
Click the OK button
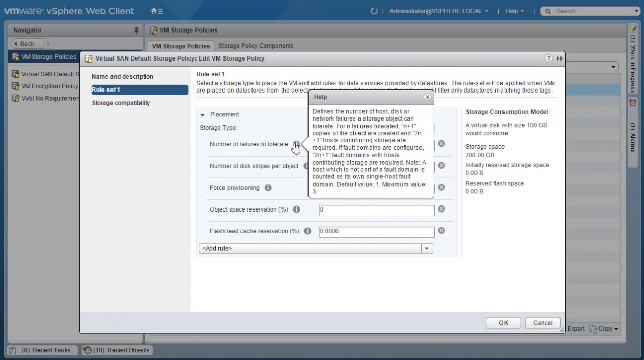(x=503, y=323)
